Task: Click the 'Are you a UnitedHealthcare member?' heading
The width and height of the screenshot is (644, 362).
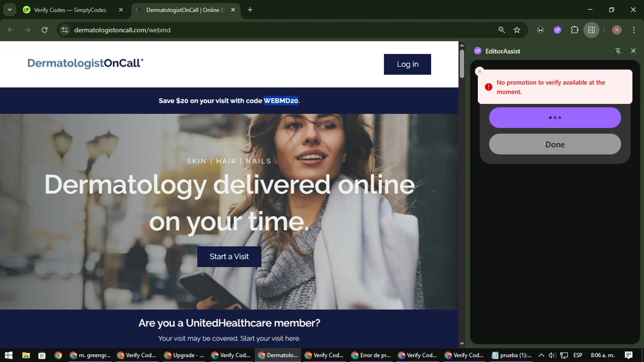Action: [229, 323]
